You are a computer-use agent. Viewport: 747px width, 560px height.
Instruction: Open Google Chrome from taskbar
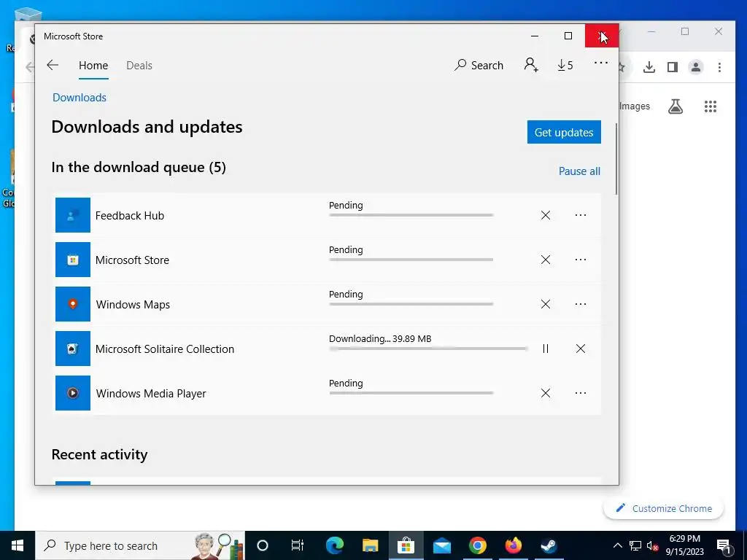477,545
